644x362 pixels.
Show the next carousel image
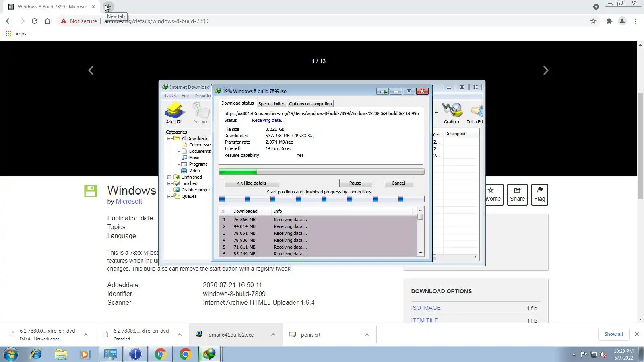[545, 70]
